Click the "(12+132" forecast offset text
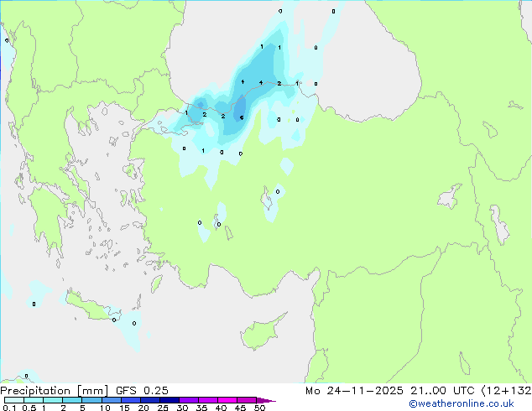The image size is (532, 411). tap(506, 391)
